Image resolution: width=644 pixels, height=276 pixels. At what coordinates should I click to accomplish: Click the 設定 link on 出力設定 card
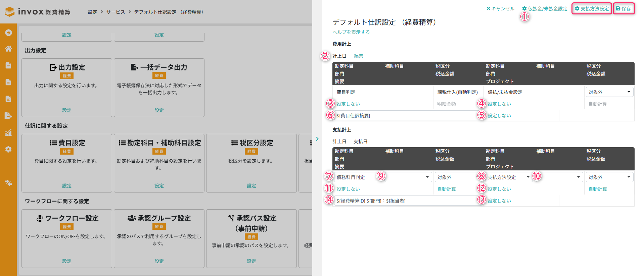tap(67, 110)
